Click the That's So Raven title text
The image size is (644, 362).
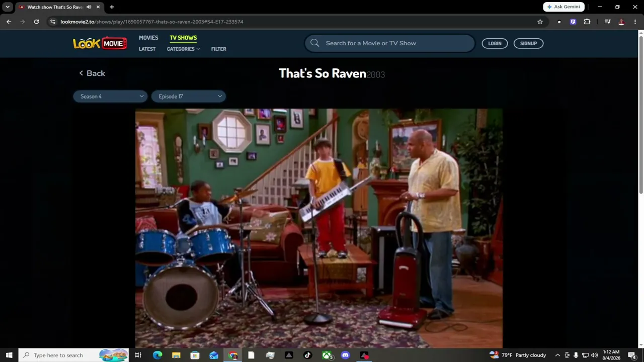click(x=323, y=73)
